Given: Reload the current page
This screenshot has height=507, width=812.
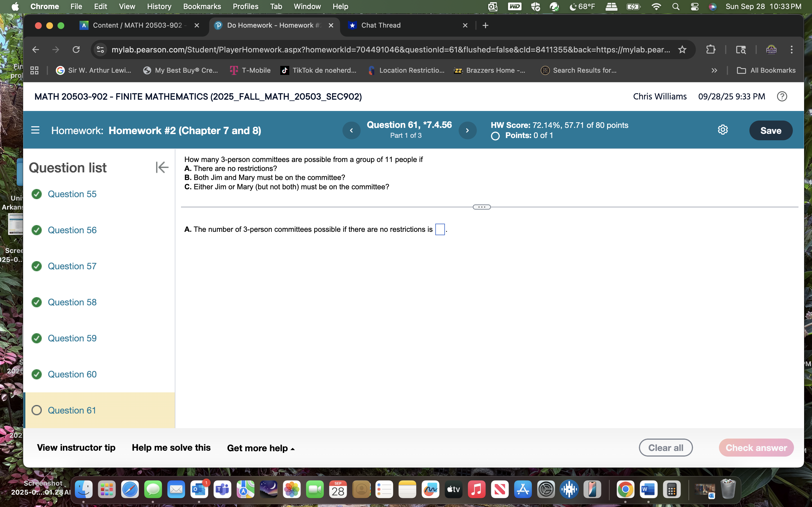Looking at the screenshot, I should click(x=76, y=50).
